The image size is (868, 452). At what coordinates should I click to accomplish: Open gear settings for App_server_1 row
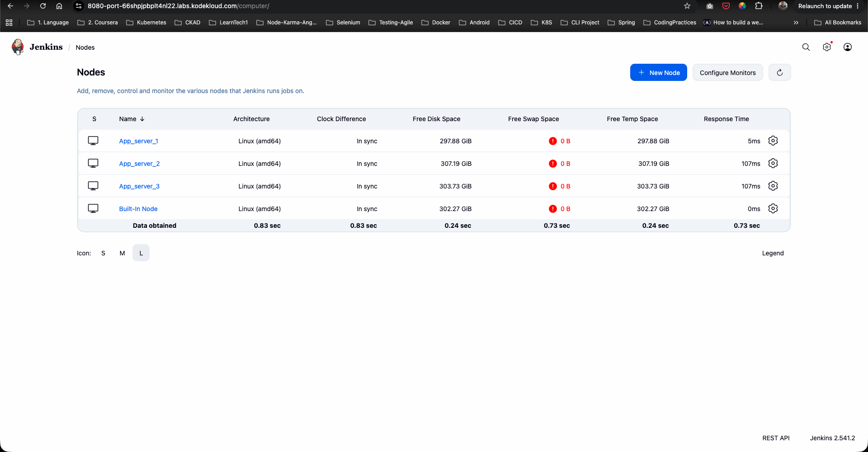point(773,141)
